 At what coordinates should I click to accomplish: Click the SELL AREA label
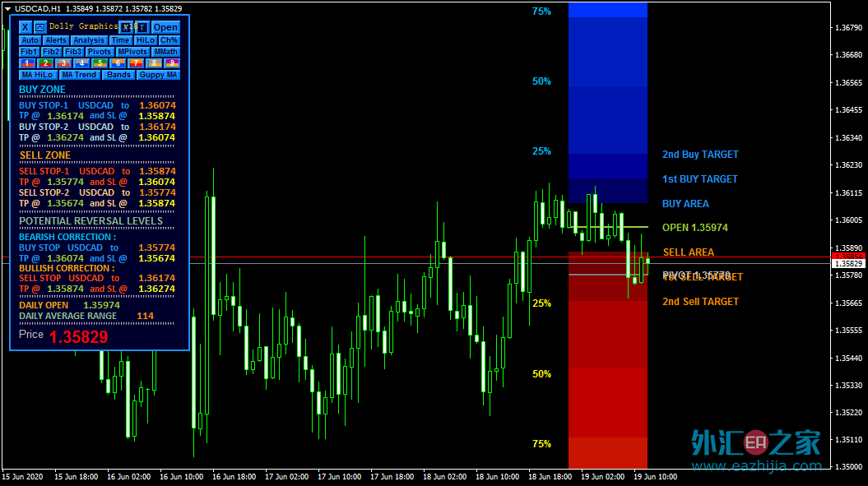[688, 252]
